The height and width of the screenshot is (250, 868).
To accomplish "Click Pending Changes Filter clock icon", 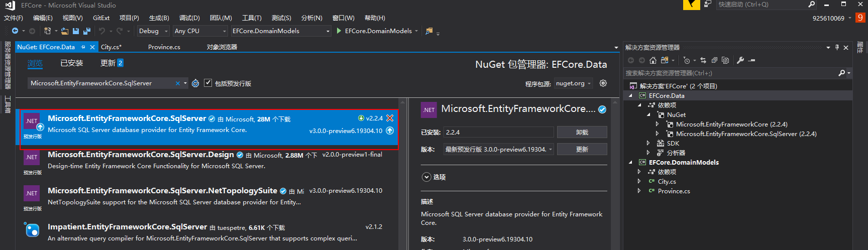I will [x=687, y=60].
